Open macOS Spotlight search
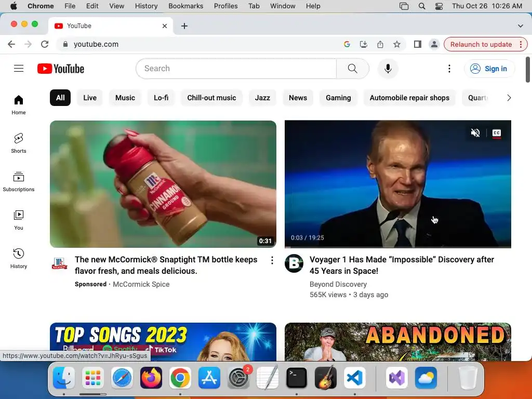This screenshot has width=532, height=399. tap(422, 6)
